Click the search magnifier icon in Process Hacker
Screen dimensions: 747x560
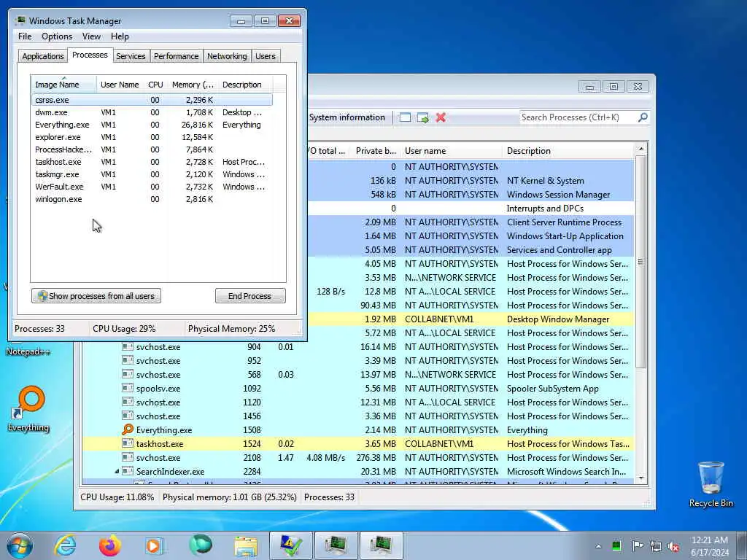click(x=643, y=117)
